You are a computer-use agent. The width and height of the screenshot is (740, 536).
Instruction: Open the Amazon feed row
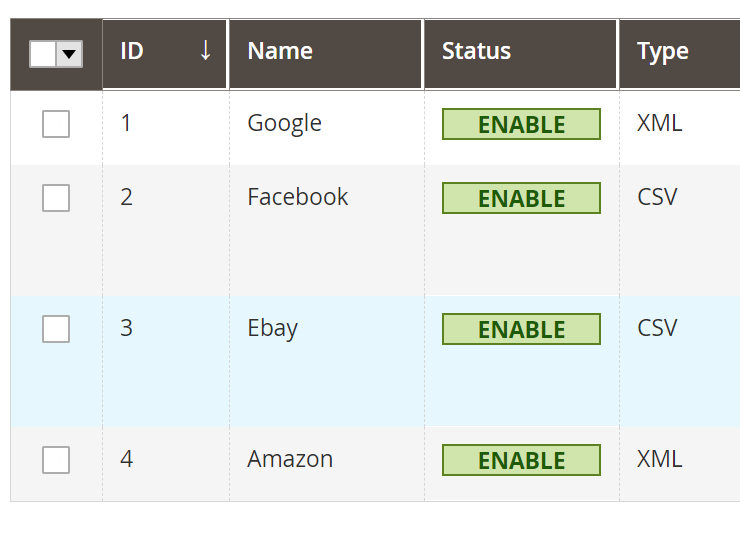(375, 464)
